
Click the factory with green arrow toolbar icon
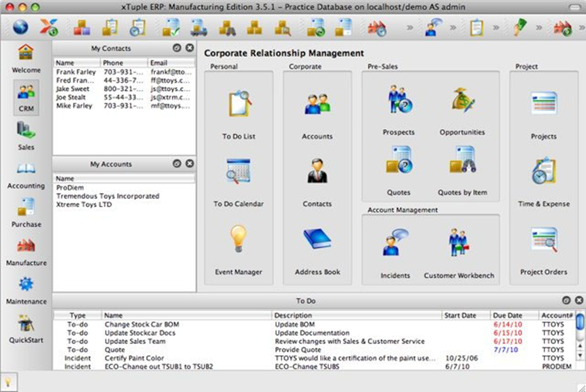pyautogui.click(x=563, y=28)
